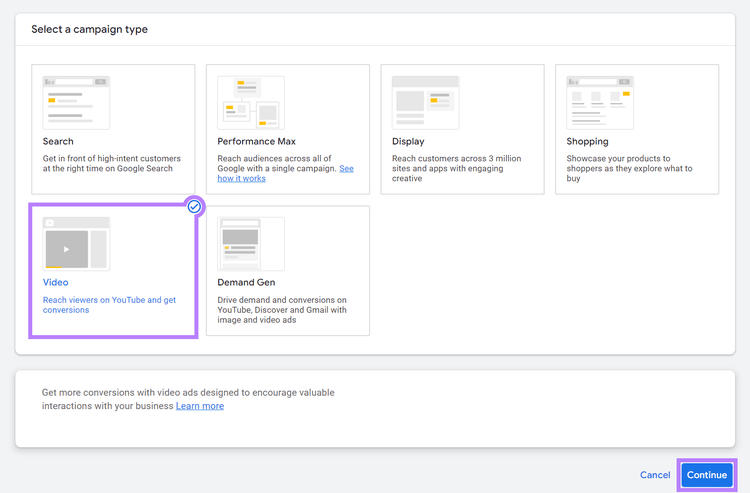Select the Shopping campaign illustration icon

pos(600,102)
